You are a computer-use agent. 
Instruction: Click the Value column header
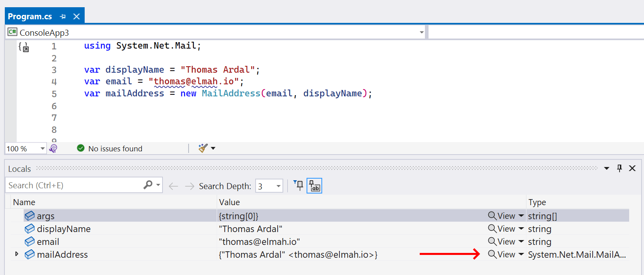pyautogui.click(x=230, y=202)
